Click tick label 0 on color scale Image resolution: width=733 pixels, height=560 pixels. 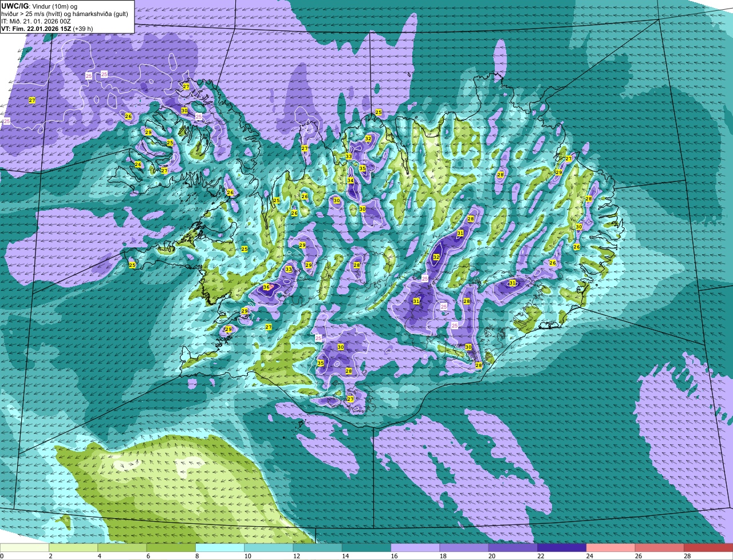pos(2,555)
